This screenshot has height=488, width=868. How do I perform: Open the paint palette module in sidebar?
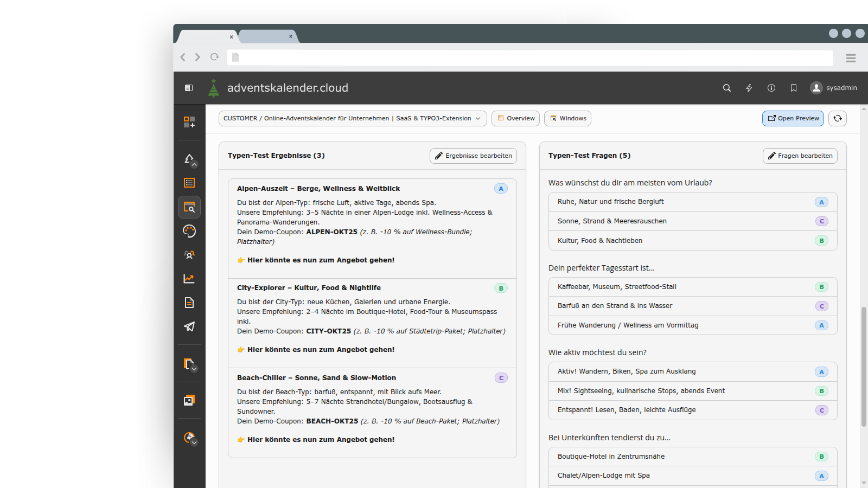pos(189,231)
